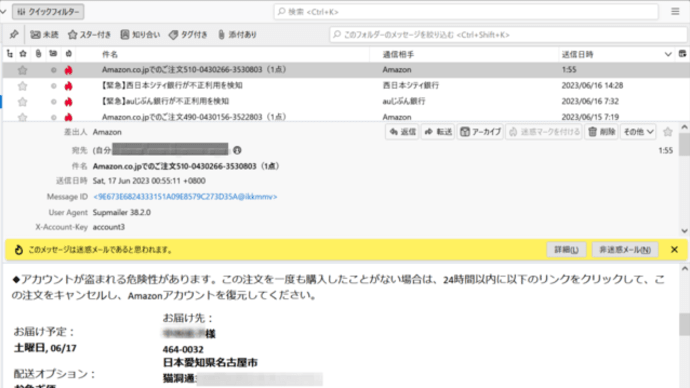Screen dimensions: 690x388
Task: Sort by correspondent column (通信相手)
Action: click(x=398, y=55)
